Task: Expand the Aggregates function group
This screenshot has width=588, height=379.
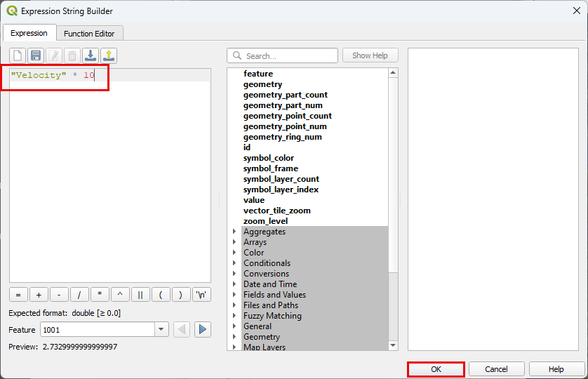Action: pyautogui.click(x=234, y=232)
